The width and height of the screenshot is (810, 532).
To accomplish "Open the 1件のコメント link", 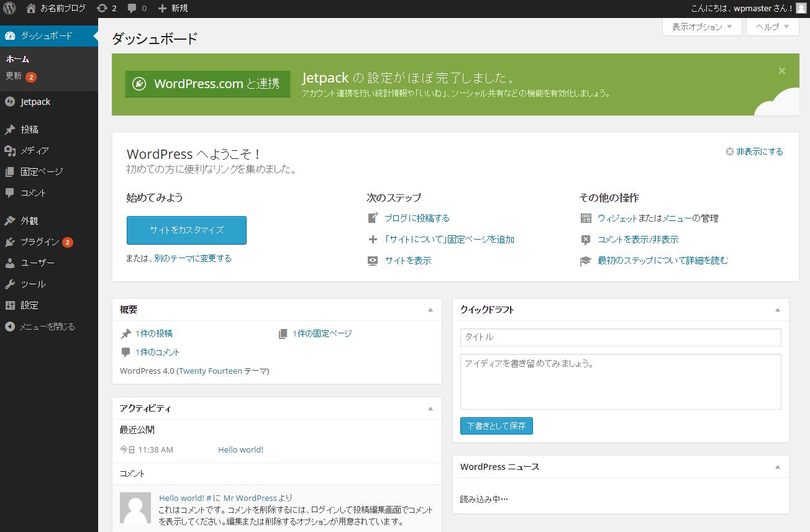I will [157, 352].
